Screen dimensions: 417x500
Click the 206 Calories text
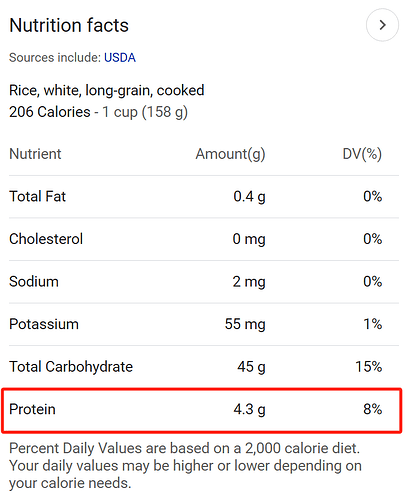click(x=50, y=112)
